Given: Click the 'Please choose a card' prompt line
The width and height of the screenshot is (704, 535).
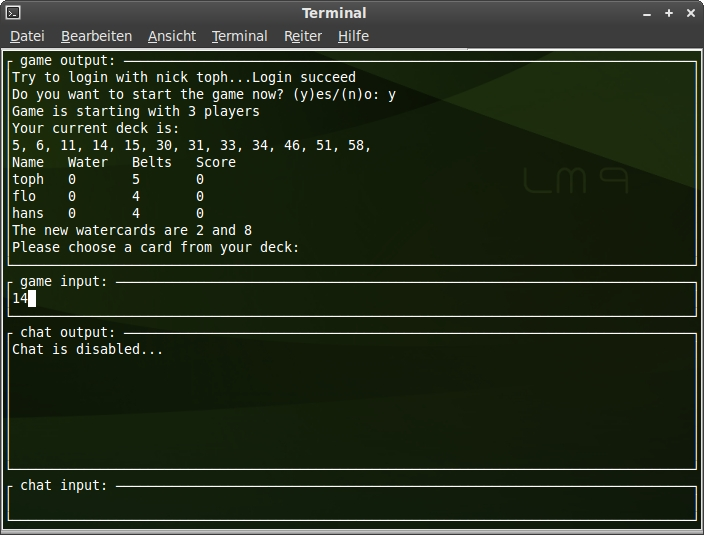Looking at the screenshot, I should (x=155, y=248).
